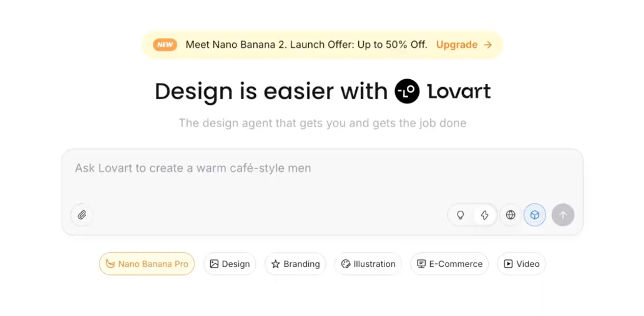Choose the E-Commerce category chip
Image resolution: width=644 pixels, height=316 pixels.
(450, 264)
